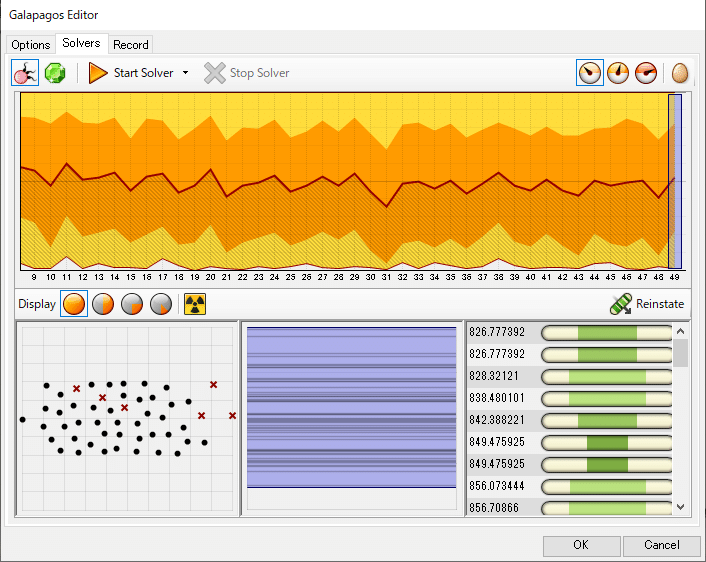Click the Start Solver label
706x562 pixels.
tap(143, 73)
